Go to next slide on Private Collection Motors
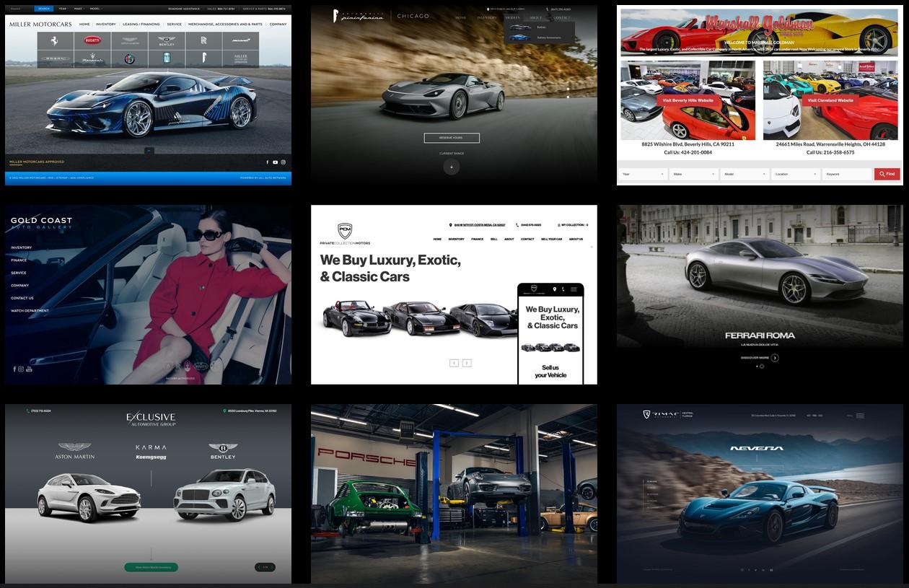The image size is (909, 588). coord(467,363)
